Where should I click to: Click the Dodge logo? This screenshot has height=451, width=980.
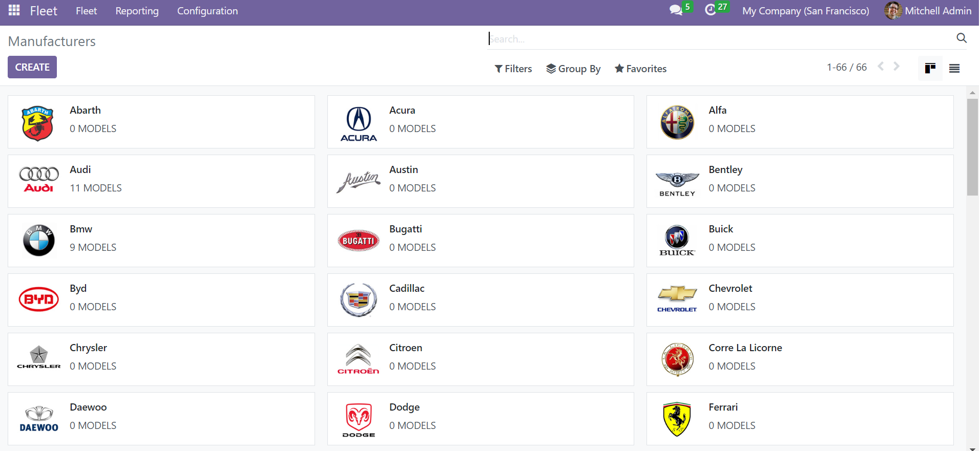click(x=359, y=420)
